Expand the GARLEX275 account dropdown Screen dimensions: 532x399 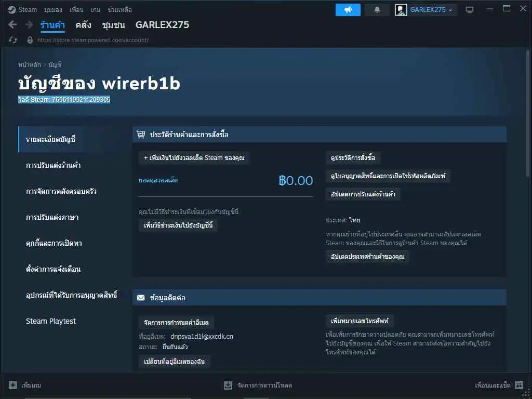pos(431,10)
